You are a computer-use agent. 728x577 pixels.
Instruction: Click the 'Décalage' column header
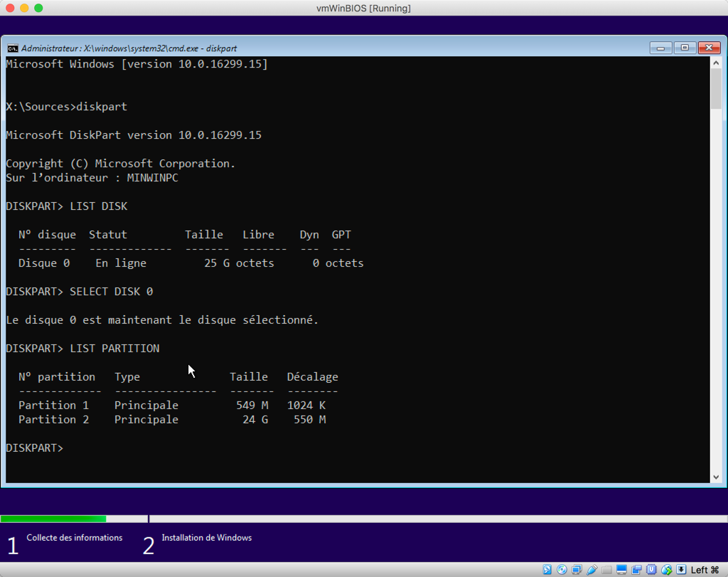point(313,377)
